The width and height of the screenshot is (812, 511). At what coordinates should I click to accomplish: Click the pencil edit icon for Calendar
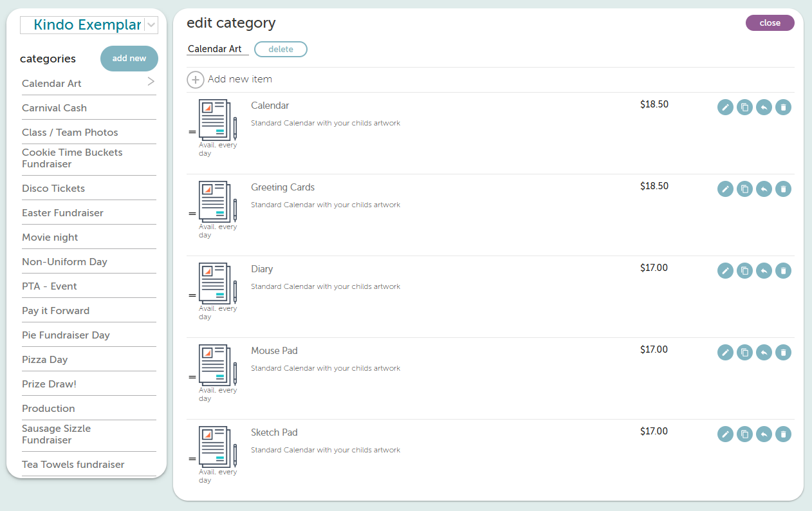725,107
